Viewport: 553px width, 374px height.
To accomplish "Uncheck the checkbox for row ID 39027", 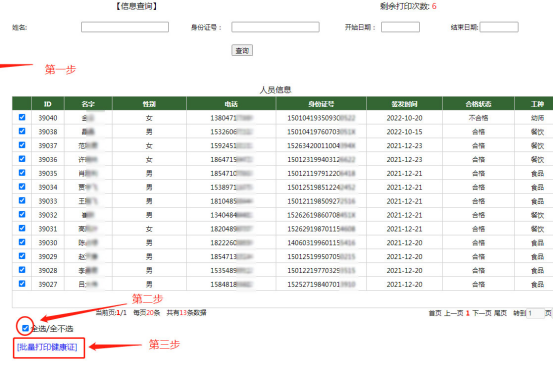I will (22, 284).
